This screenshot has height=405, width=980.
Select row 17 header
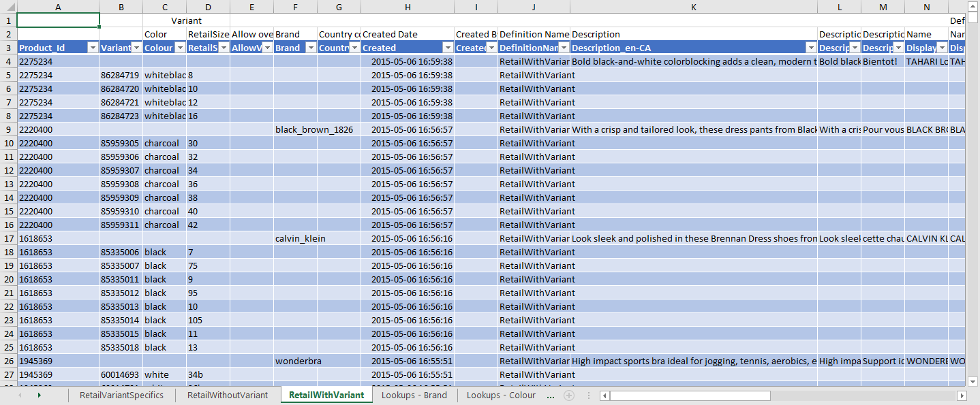click(x=8, y=238)
